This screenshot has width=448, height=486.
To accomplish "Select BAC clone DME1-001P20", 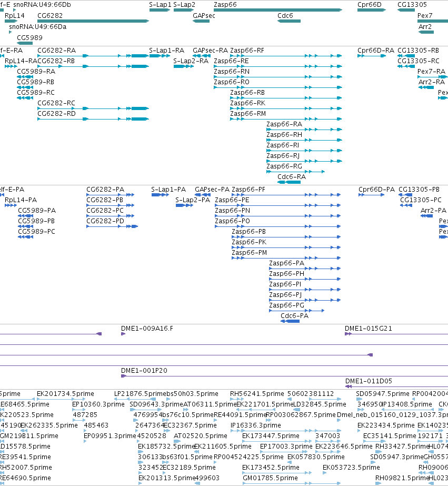I will [284, 376].
